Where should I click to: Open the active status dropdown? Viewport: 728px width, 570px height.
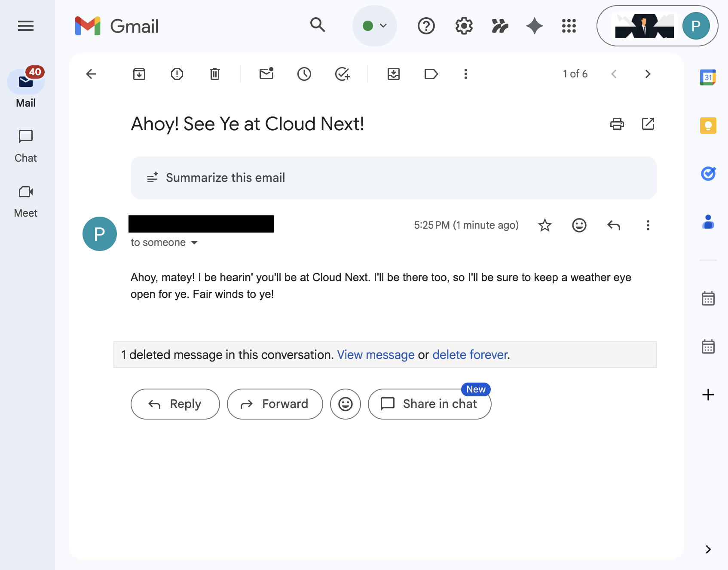tap(374, 26)
